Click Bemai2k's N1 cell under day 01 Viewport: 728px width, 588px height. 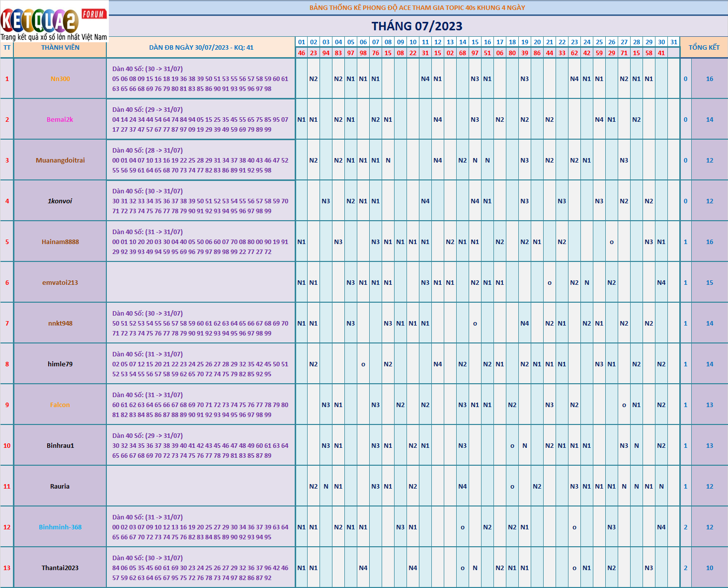[302, 120]
